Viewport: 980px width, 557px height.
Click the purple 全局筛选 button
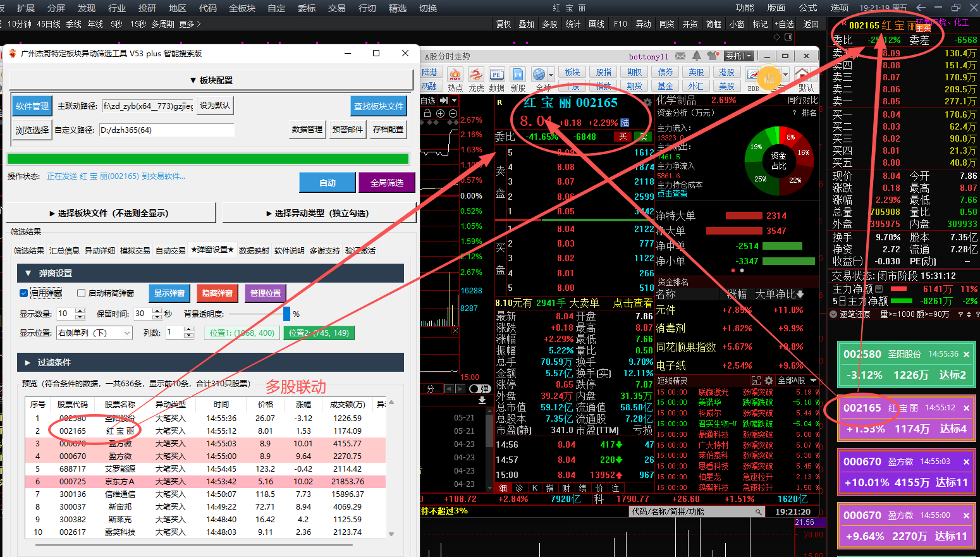pyautogui.click(x=387, y=183)
